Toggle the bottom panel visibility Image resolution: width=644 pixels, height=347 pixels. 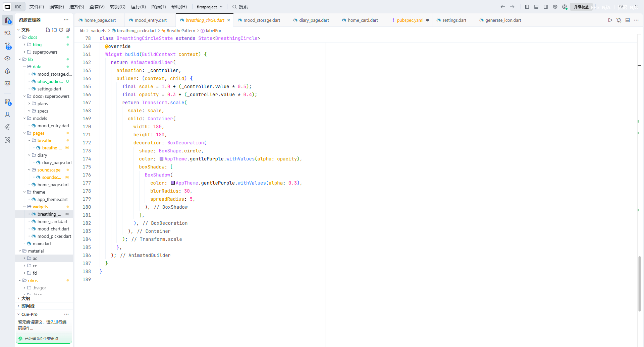(x=536, y=7)
